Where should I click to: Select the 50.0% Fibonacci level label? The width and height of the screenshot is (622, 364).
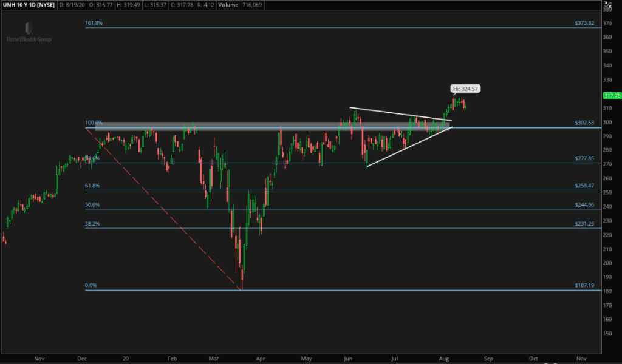tap(92, 205)
